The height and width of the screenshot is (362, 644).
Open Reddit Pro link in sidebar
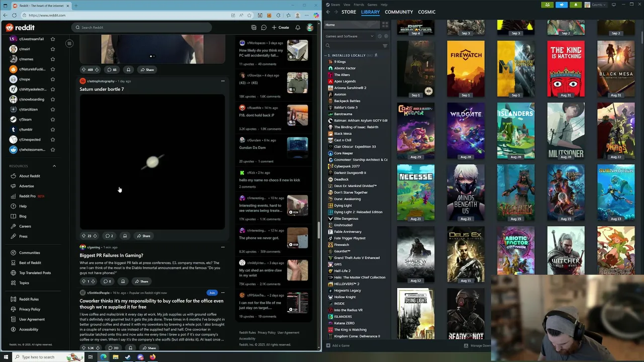(27, 196)
